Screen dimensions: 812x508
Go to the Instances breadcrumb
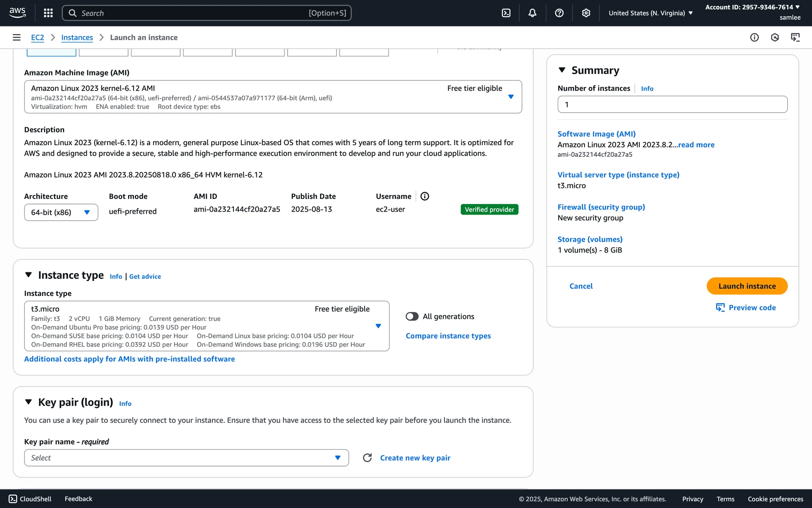tap(77, 38)
